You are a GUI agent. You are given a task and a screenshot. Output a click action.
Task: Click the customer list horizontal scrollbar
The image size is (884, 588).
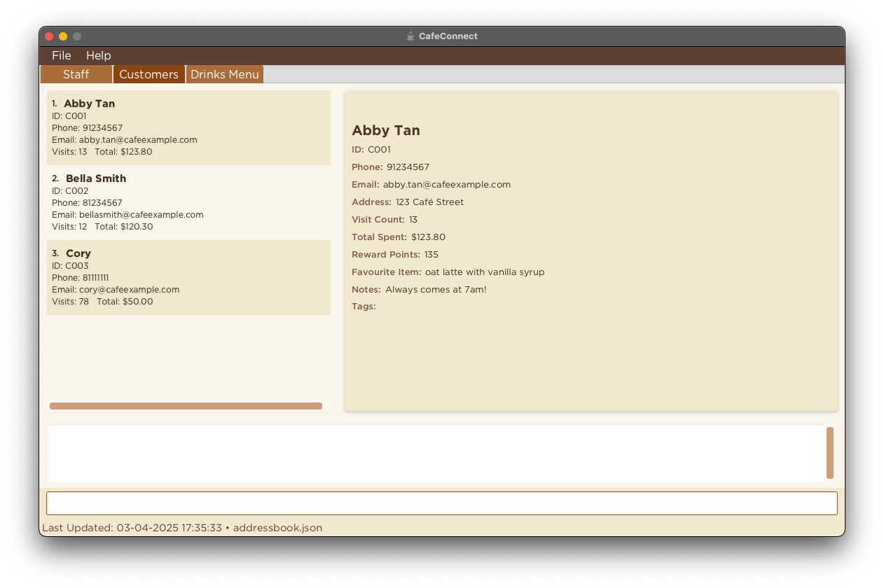point(186,406)
